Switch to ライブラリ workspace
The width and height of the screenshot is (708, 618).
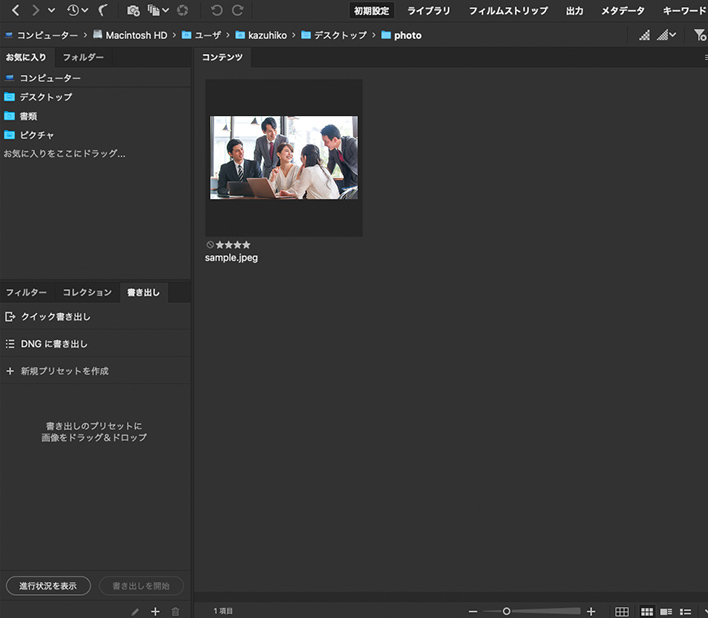pos(429,10)
